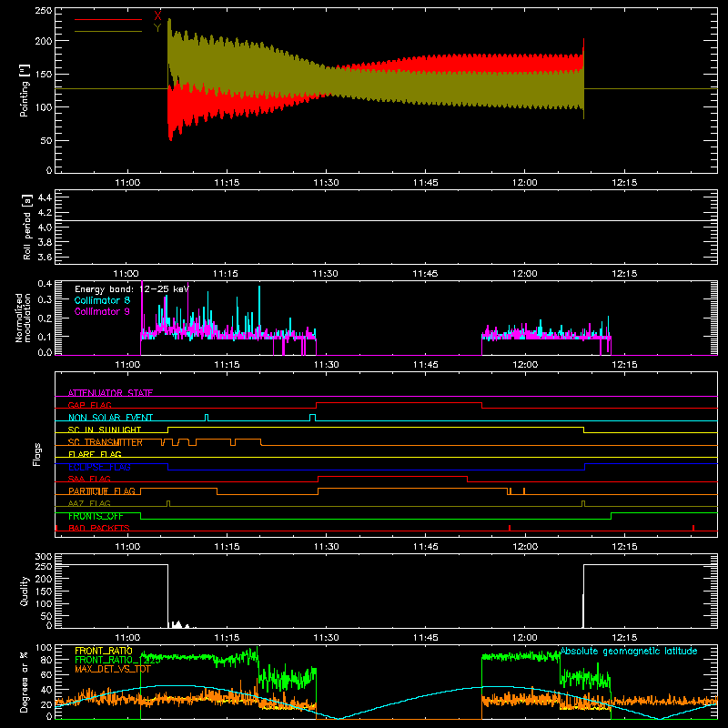The height and width of the screenshot is (728, 728).
Task: Click the red X legend line sample
Action: point(108,19)
